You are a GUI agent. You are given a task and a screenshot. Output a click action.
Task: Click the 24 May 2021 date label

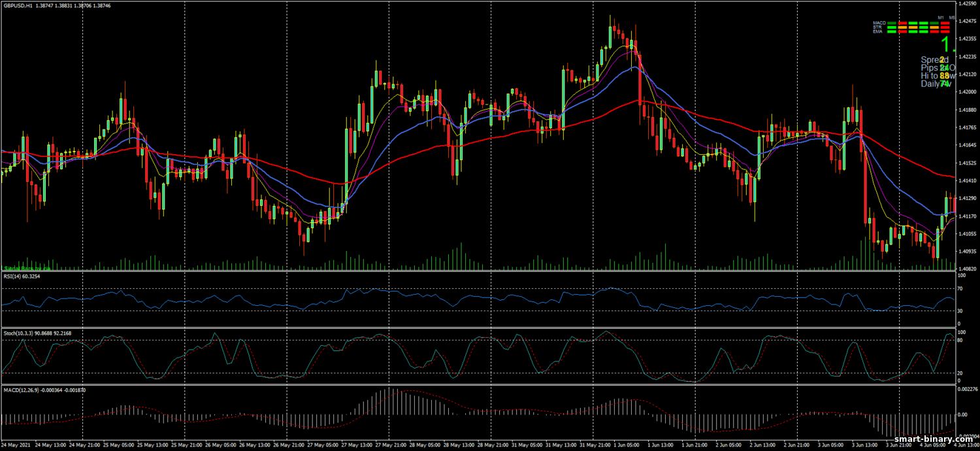pos(16,444)
